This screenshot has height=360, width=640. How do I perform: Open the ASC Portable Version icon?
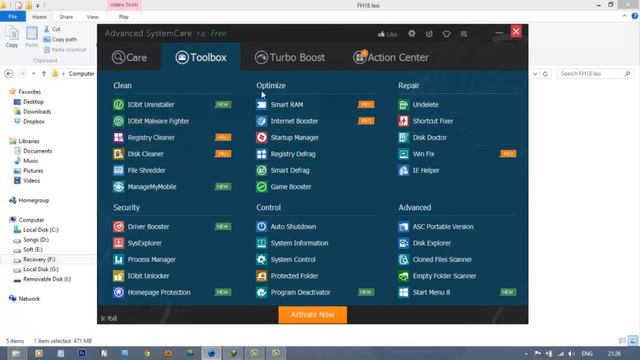pos(403,227)
